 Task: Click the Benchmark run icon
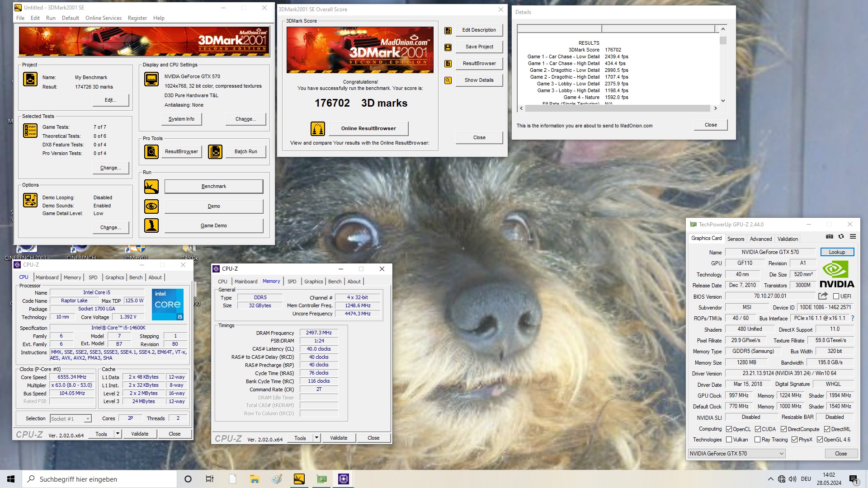151,187
